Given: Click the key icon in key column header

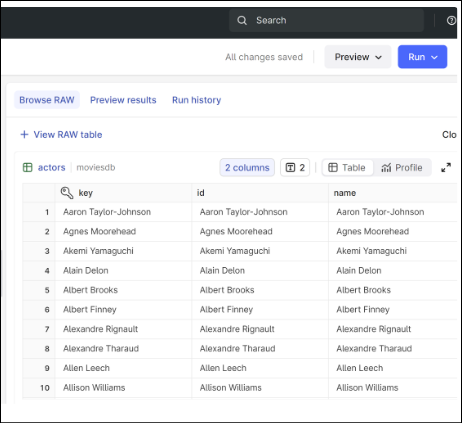Looking at the screenshot, I should 67,193.
